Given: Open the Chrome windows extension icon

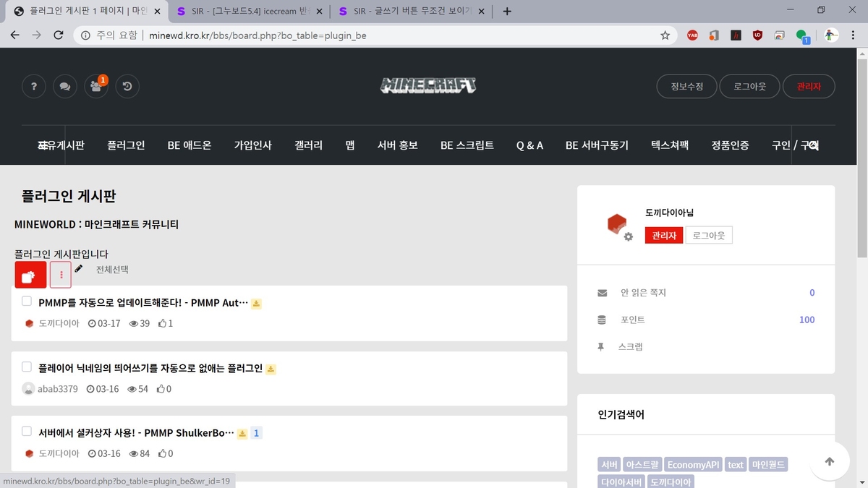Looking at the screenshot, I should 780,35.
